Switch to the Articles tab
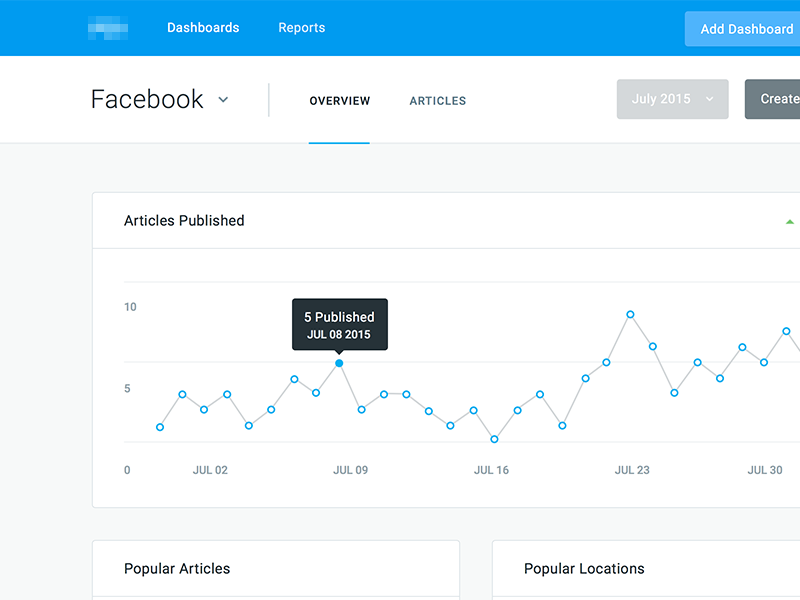Image resolution: width=800 pixels, height=600 pixels. 437,101
